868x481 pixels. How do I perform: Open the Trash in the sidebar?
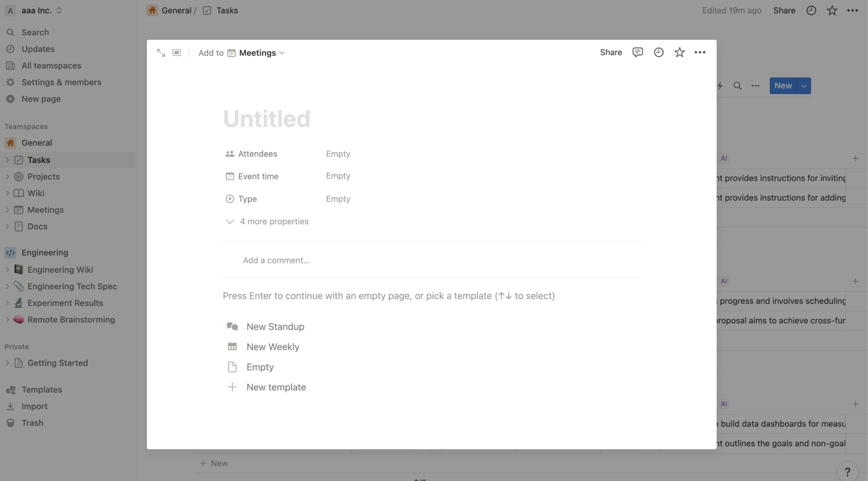pyautogui.click(x=32, y=423)
